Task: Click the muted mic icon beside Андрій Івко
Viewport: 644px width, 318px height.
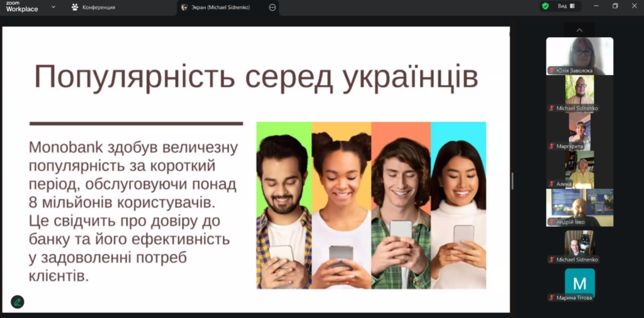Action: pos(552,222)
